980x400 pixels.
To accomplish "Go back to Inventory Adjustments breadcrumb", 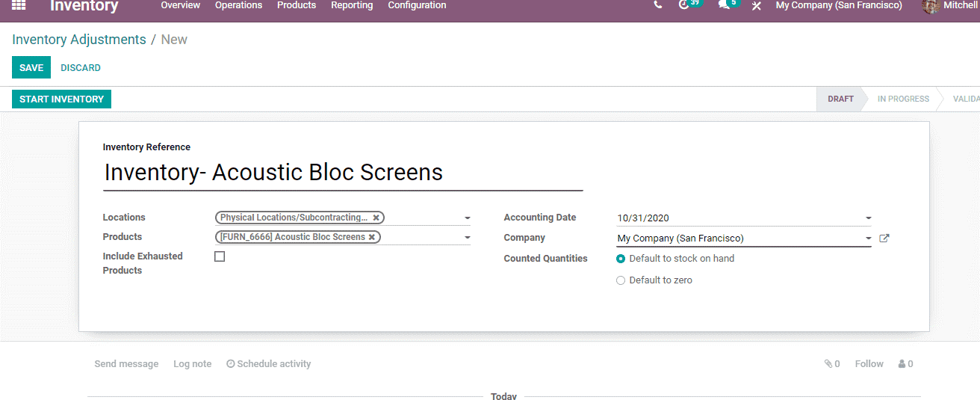I will coord(79,40).
